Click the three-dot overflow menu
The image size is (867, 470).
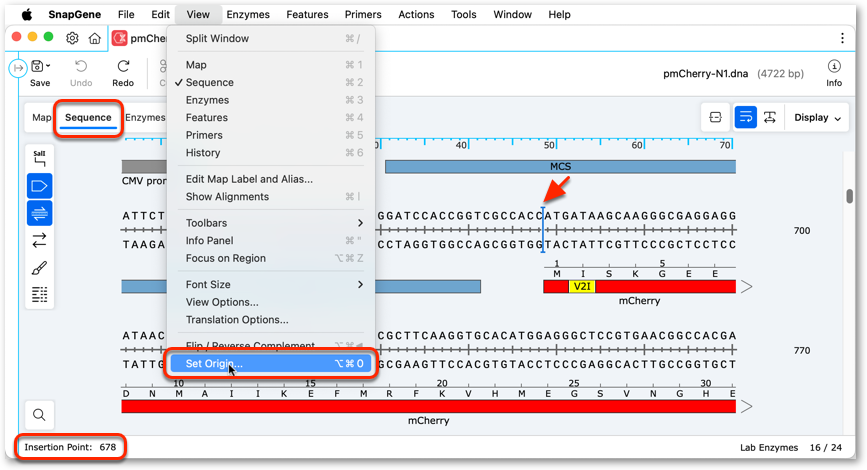(x=842, y=38)
